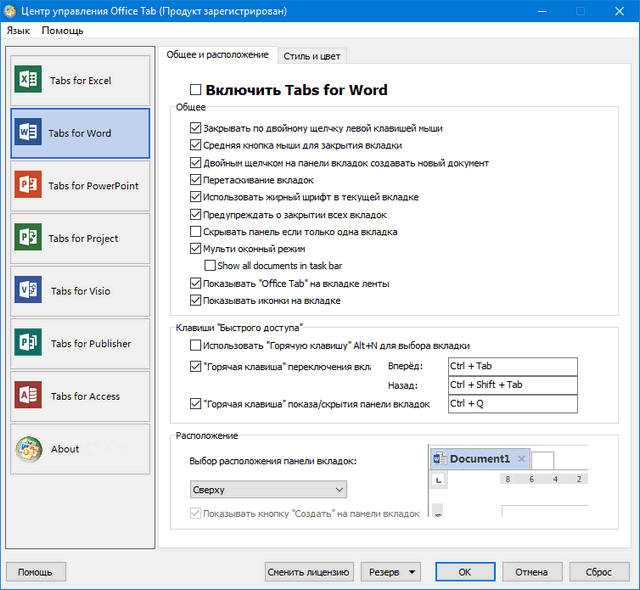Switch to the Стиль и цвет tab

click(x=313, y=55)
